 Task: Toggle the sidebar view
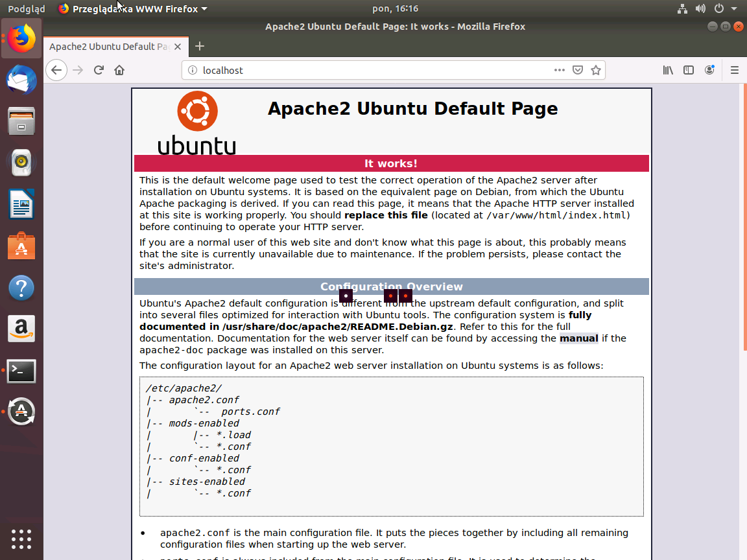click(689, 70)
